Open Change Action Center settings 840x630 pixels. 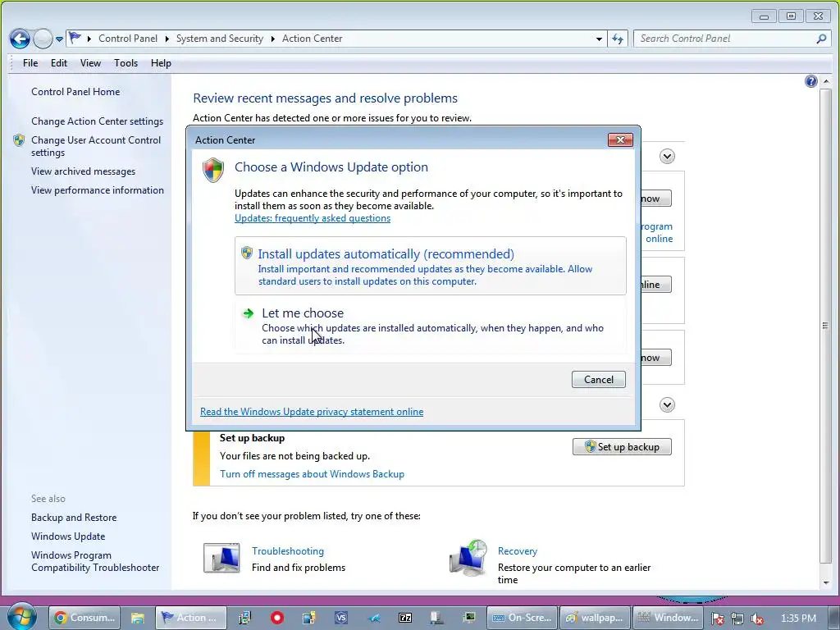tap(97, 121)
